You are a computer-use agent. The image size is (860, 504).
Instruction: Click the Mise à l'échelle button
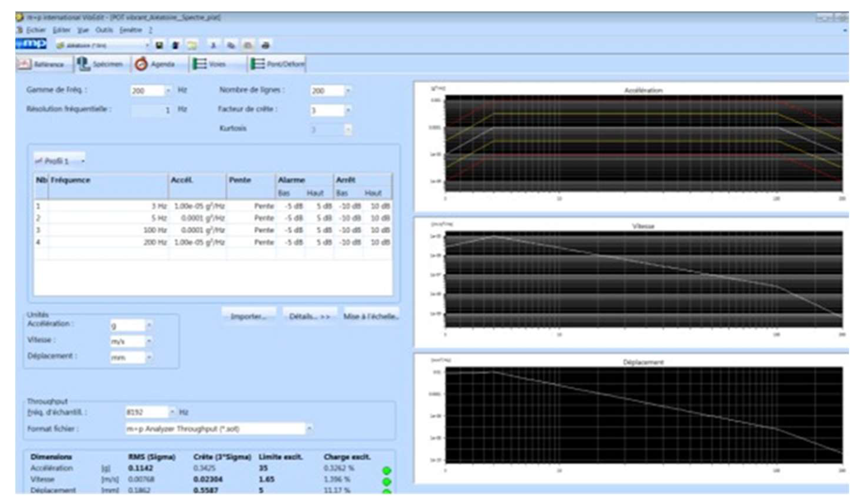pyautogui.click(x=371, y=316)
